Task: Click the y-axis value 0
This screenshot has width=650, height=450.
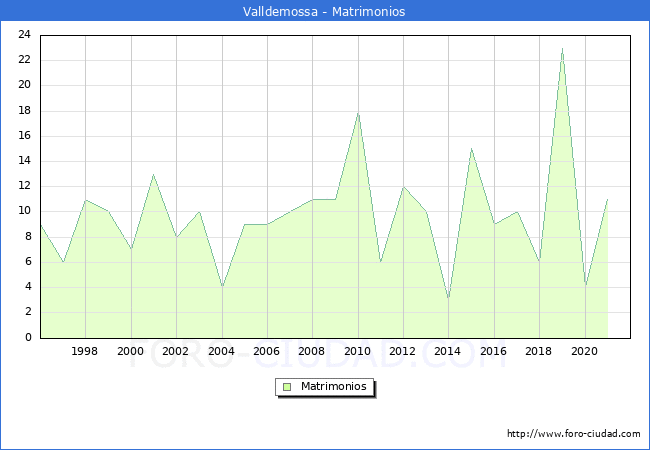Action: pos(28,337)
